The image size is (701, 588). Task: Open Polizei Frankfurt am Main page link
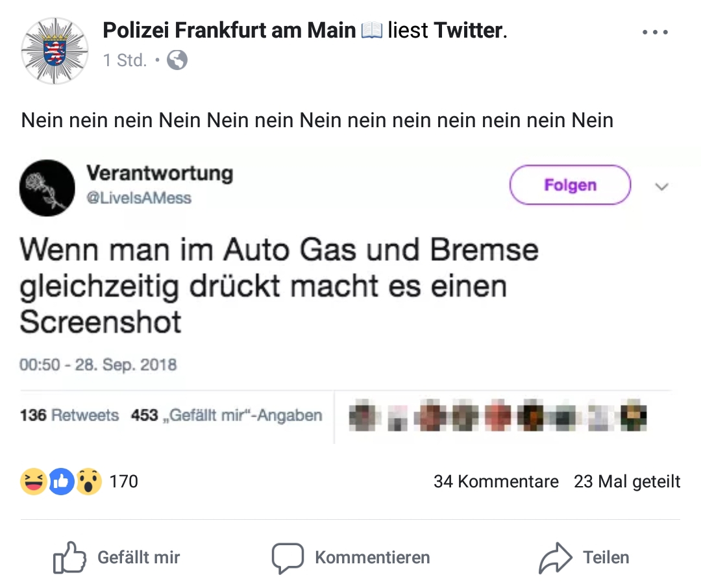(229, 30)
